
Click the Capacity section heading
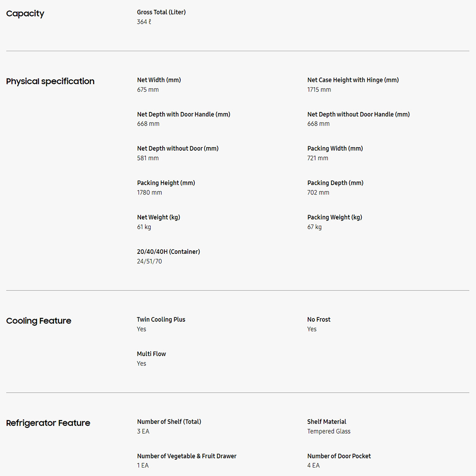click(x=25, y=14)
